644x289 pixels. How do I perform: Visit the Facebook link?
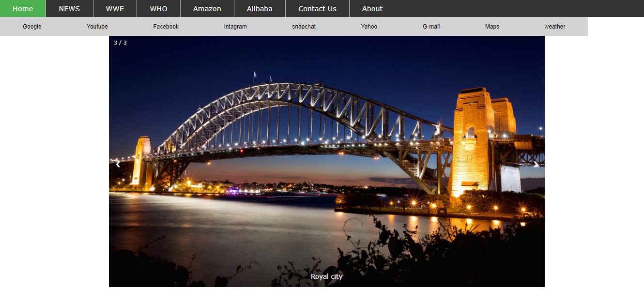pyautogui.click(x=166, y=27)
